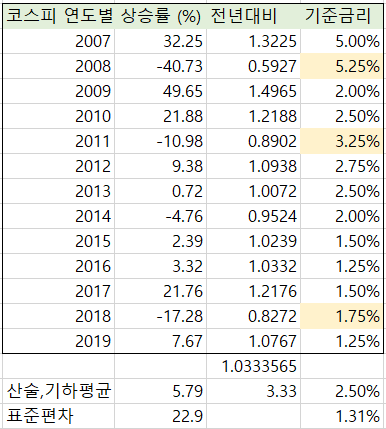Select the -17.28 return cell
Image resolution: width=386 pixels, height=429 pixels.
pyautogui.click(x=160, y=316)
